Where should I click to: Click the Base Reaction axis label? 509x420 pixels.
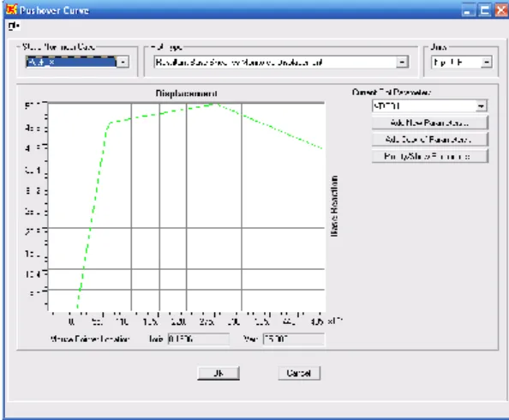coord(334,207)
